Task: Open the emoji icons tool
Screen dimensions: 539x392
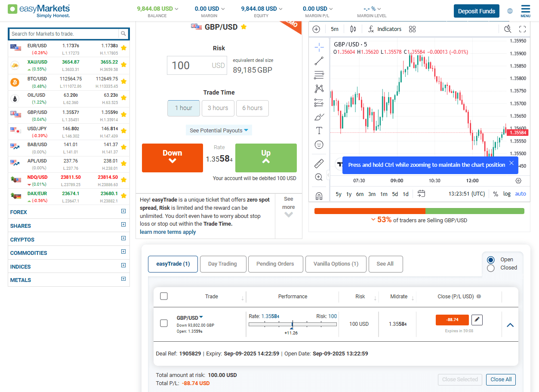Action: click(x=319, y=145)
